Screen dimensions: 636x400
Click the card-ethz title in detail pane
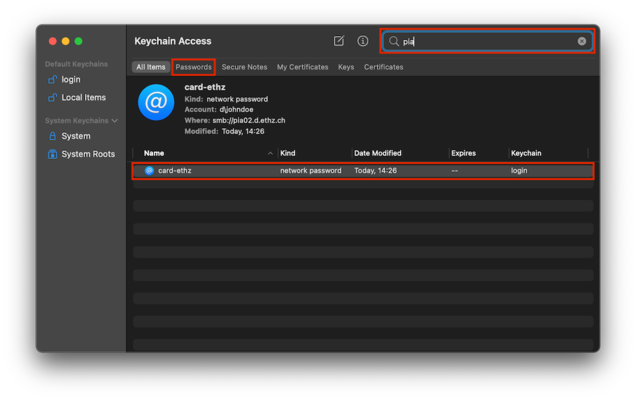pos(205,87)
